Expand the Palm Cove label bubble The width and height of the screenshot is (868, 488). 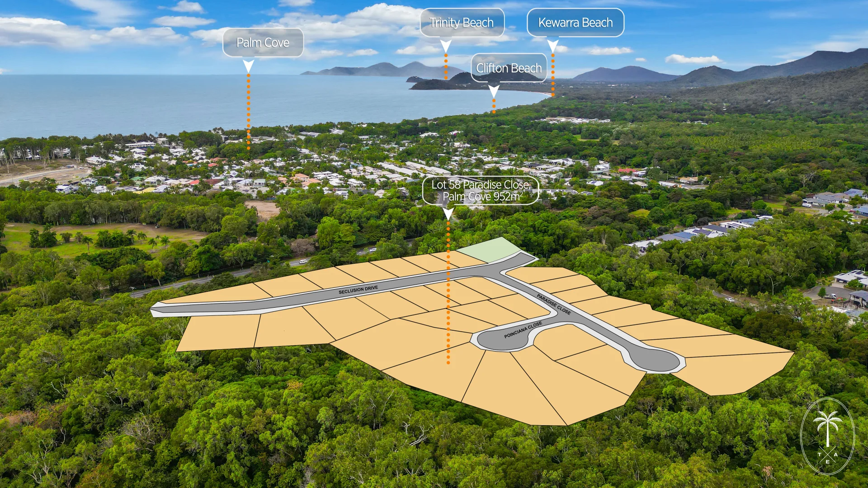click(x=263, y=42)
